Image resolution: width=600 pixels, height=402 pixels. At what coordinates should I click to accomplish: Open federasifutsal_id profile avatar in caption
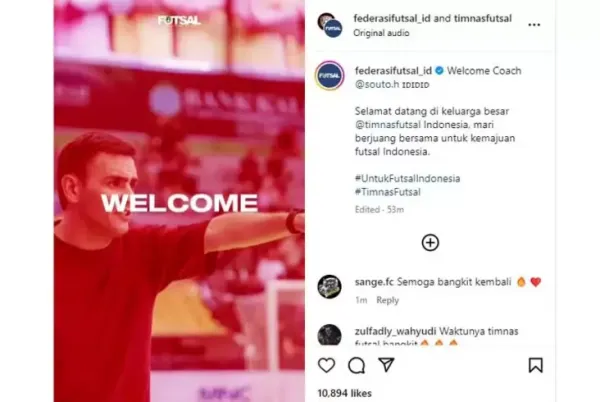pyautogui.click(x=329, y=76)
